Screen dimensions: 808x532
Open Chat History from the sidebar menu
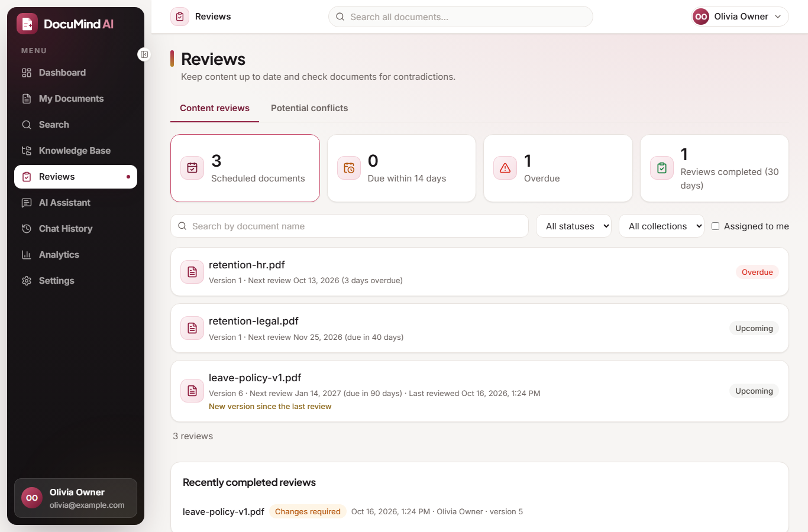coord(76,229)
